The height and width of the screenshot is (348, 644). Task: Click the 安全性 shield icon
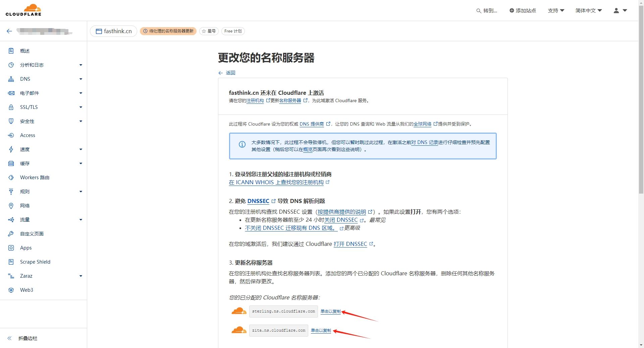(11, 121)
